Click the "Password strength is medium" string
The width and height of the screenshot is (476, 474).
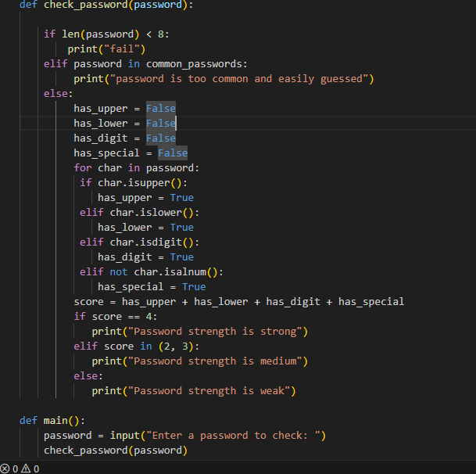215,361
